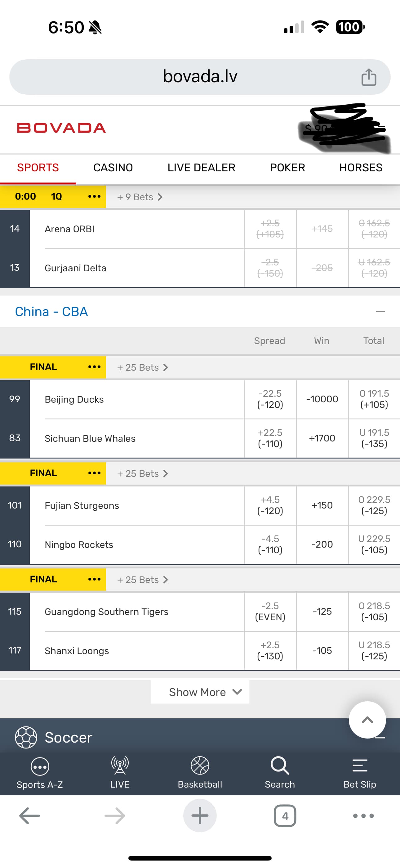Image resolution: width=400 pixels, height=868 pixels.
Task: Switch to the CASINO tab
Action: [113, 167]
